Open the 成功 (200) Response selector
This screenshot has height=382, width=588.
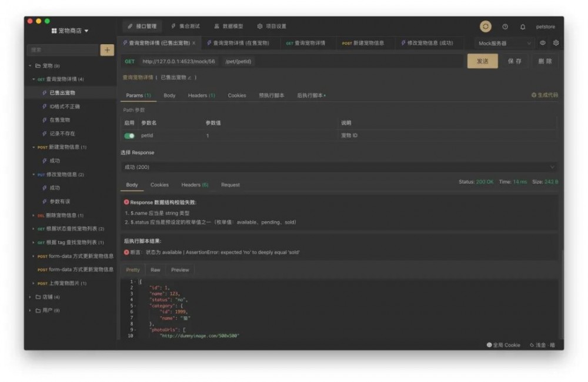[x=338, y=167]
